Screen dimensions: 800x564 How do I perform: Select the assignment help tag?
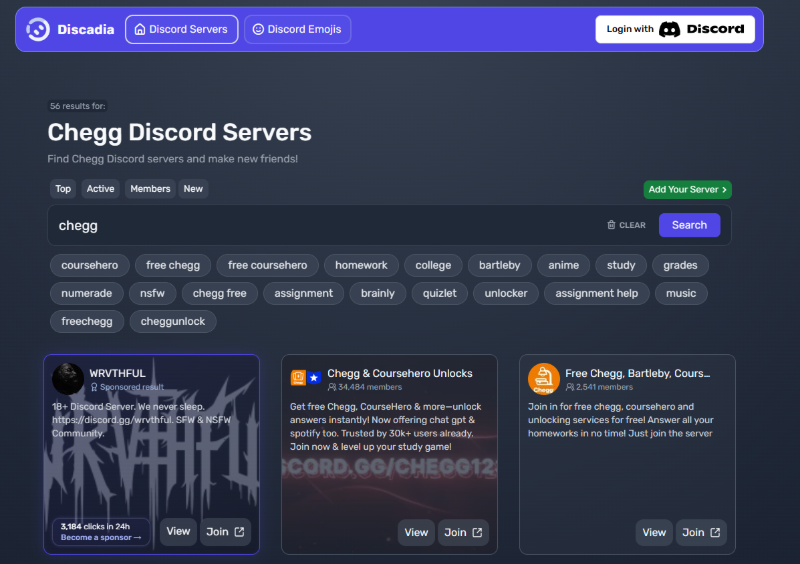(x=596, y=293)
